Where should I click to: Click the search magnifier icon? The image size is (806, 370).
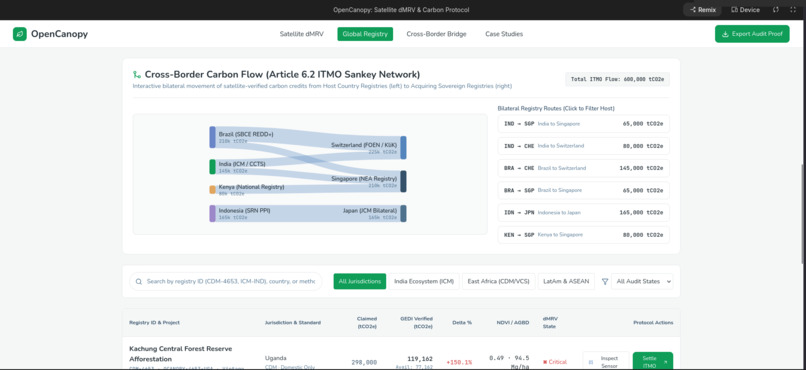tap(139, 282)
